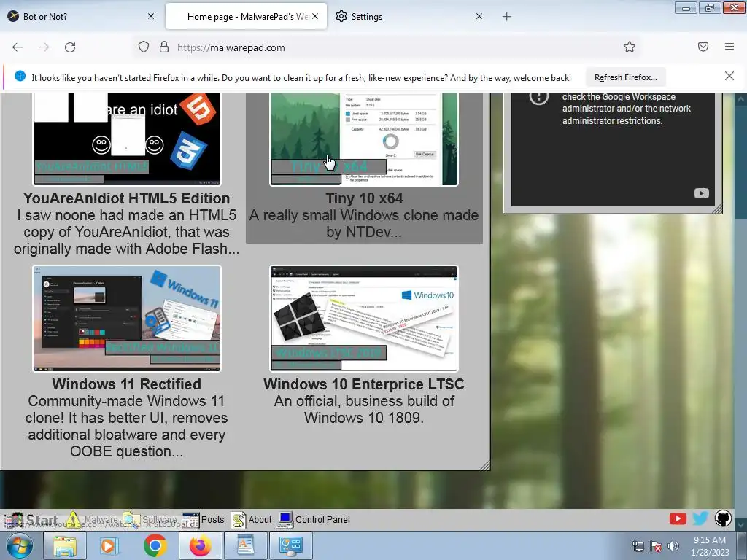Open the Windows Start orb

pyautogui.click(x=20, y=545)
